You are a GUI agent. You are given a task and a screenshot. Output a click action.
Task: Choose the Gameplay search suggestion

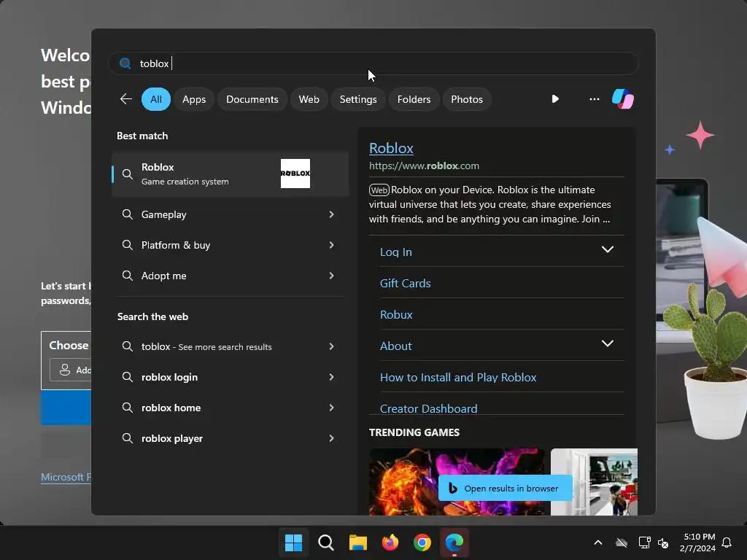point(231,215)
